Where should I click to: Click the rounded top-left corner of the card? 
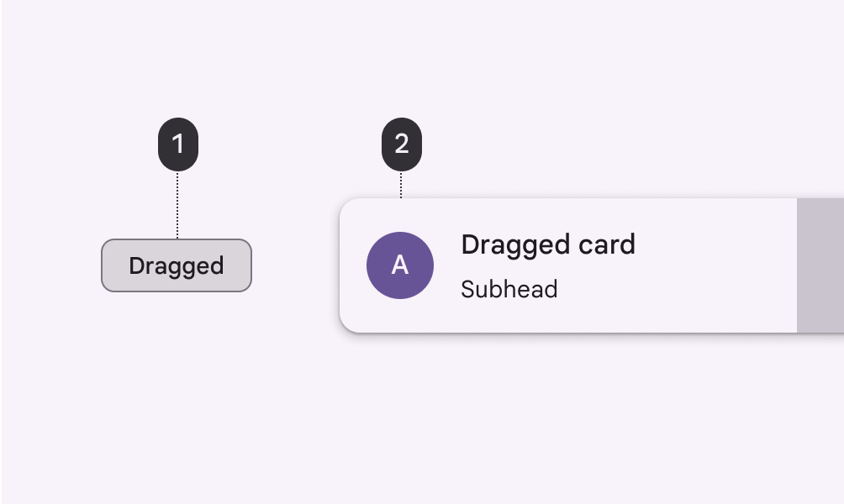point(346,206)
